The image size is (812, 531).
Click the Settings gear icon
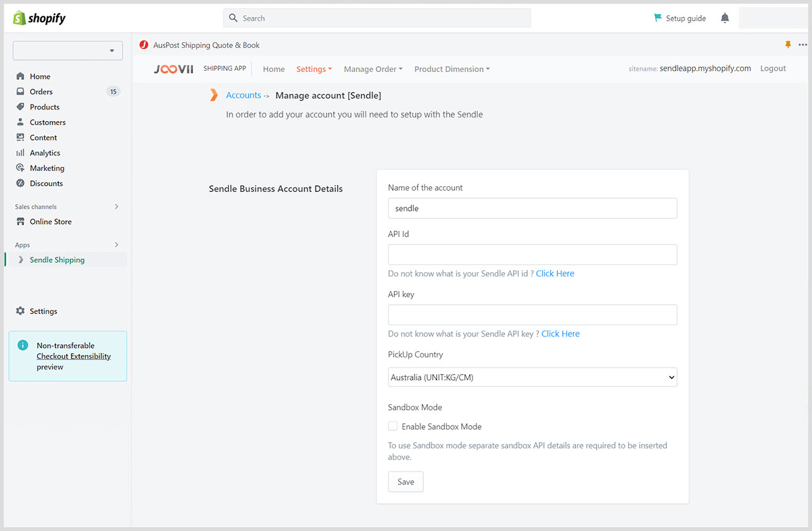coord(20,311)
